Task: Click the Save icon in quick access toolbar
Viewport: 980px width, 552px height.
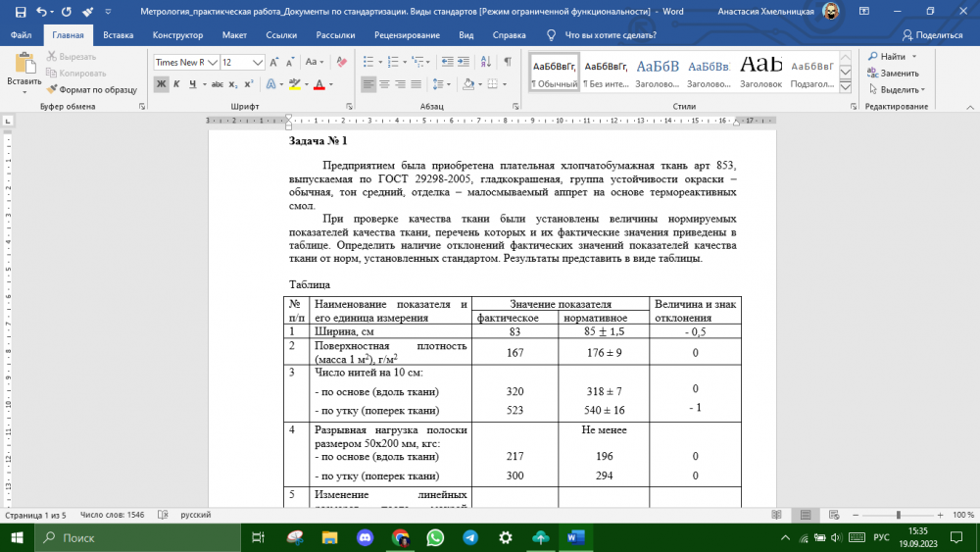Action: click(15, 11)
